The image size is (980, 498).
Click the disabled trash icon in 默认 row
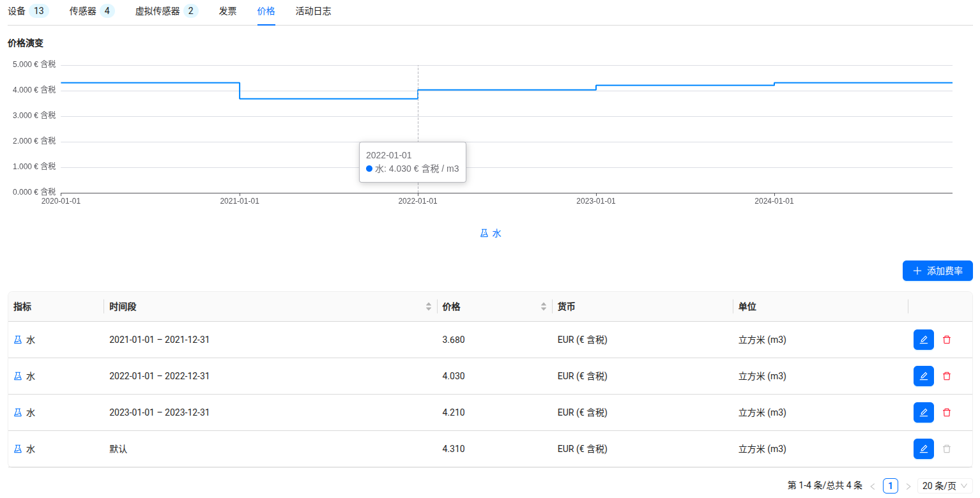click(x=947, y=449)
